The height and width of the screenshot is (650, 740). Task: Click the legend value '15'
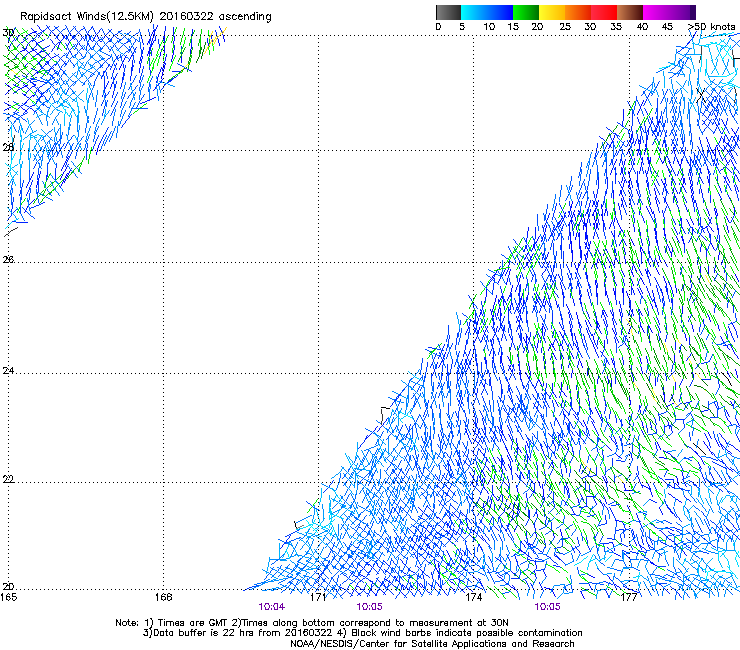[x=513, y=27]
